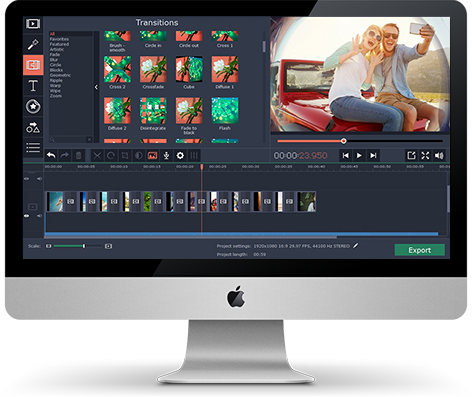Edit project settings with the pencil icon
The image size is (472, 397).
point(356,246)
